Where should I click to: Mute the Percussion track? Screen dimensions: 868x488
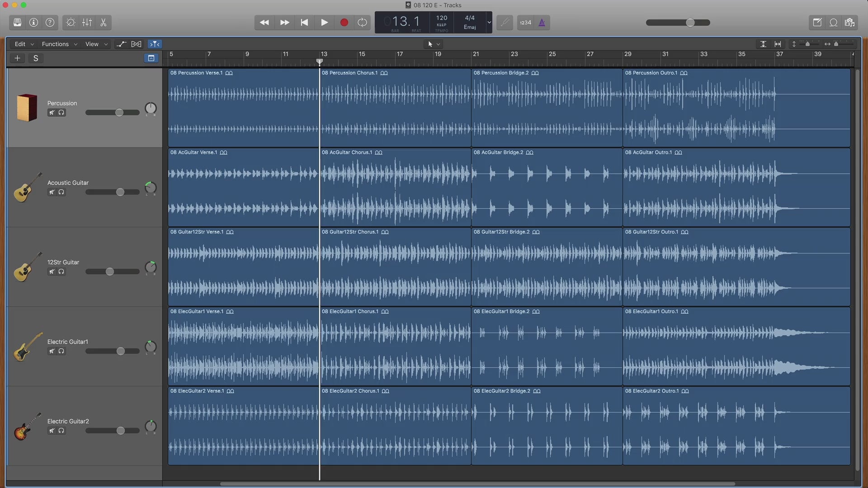[52, 113]
